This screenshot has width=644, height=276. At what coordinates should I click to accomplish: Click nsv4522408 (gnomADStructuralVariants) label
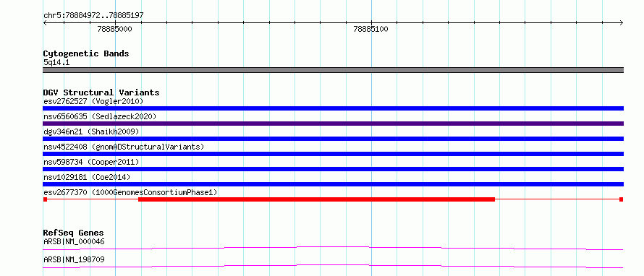click(x=124, y=147)
